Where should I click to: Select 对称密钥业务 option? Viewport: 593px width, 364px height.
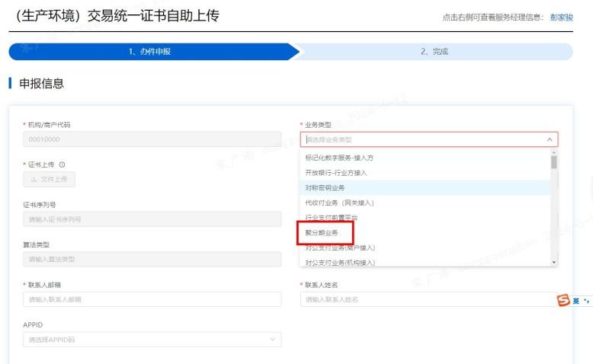(x=325, y=187)
